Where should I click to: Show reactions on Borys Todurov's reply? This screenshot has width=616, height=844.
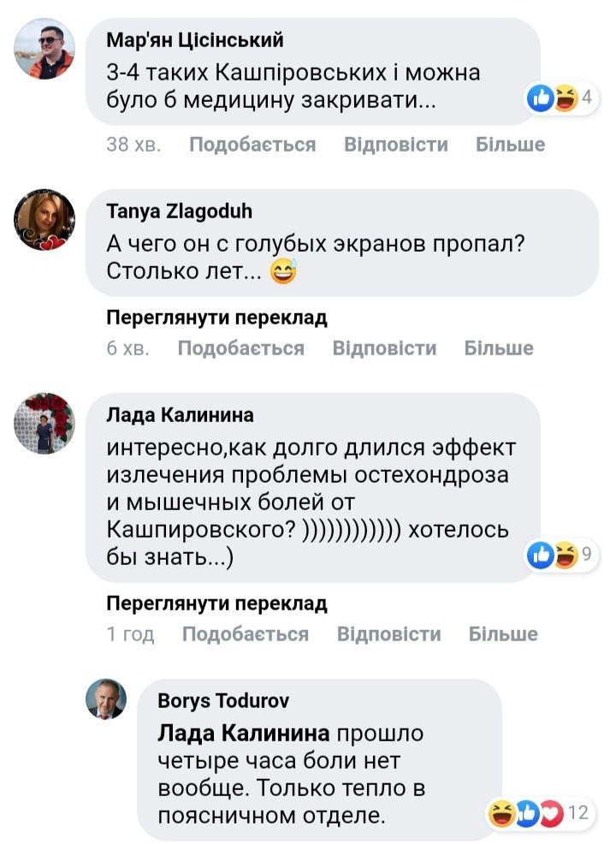tap(538, 812)
